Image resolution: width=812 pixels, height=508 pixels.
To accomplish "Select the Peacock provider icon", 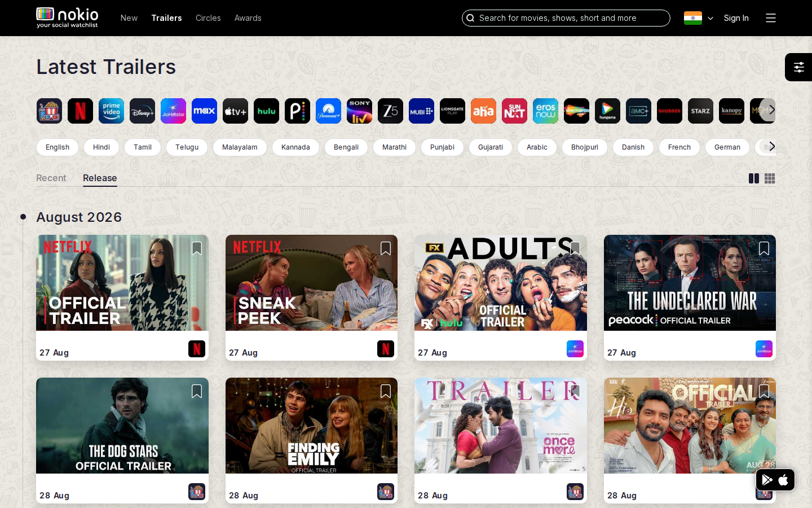I will pyautogui.click(x=297, y=111).
